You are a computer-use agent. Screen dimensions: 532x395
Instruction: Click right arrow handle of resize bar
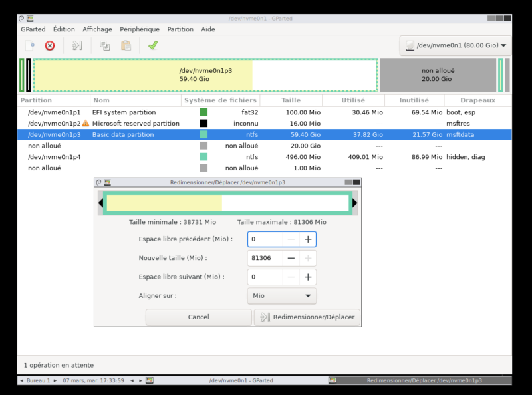(355, 203)
